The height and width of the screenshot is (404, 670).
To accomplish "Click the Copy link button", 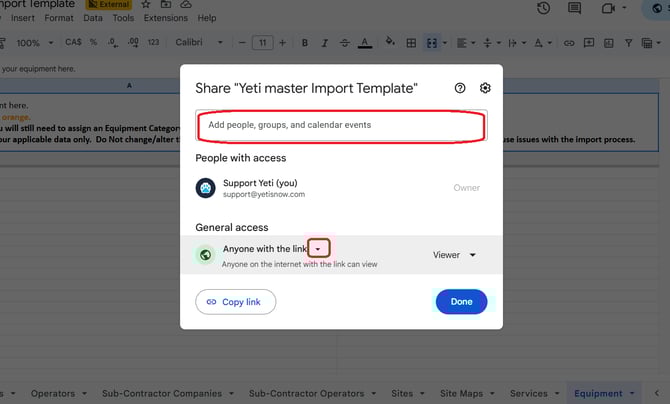I will [235, 301].
